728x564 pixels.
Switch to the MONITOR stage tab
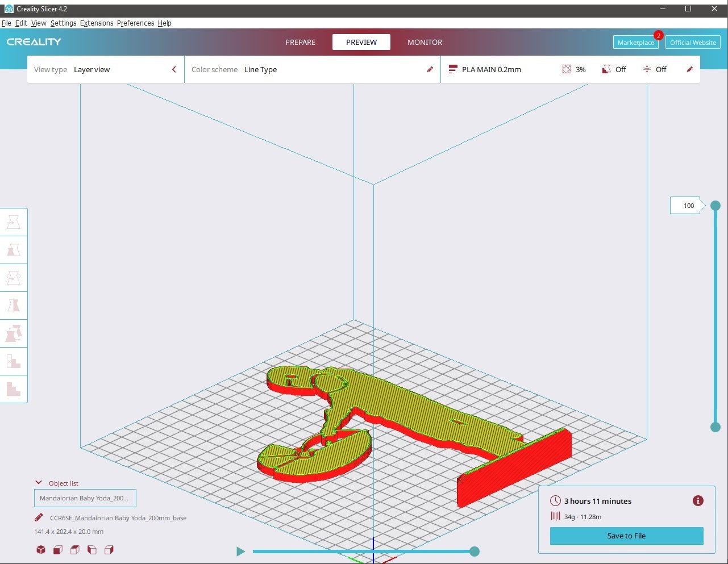click(x=425, y=42)
